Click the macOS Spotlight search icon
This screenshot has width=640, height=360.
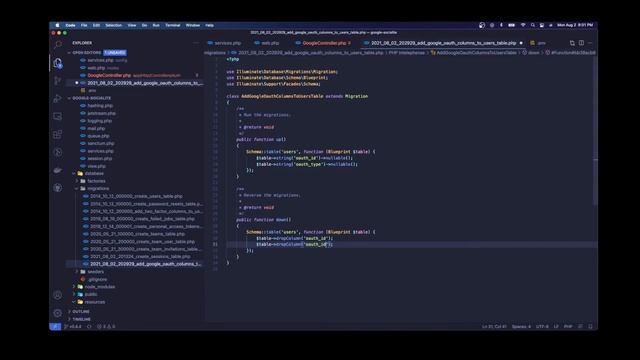click(x=533, y=25)
